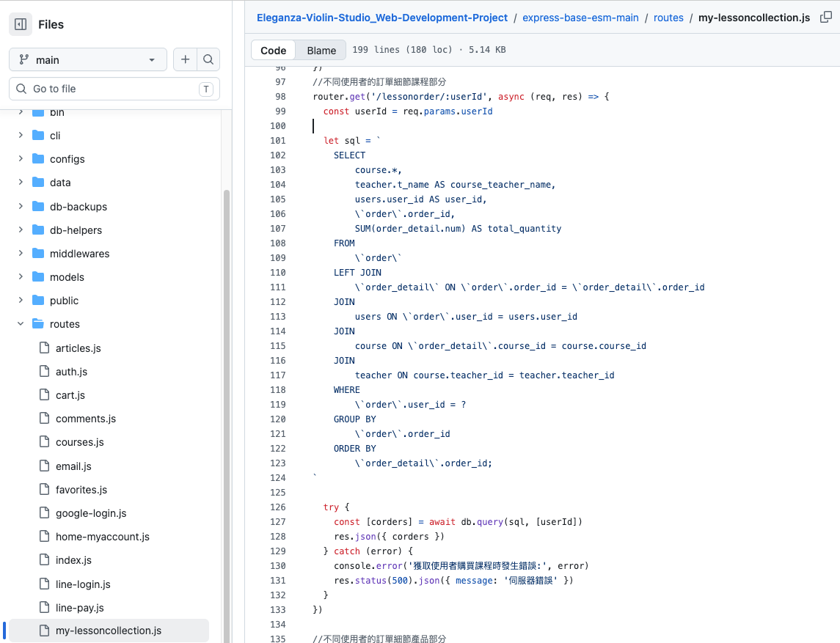This screenshot has width=840, height=643.
Task: Click the models folder icon
Action: (38, 277)
